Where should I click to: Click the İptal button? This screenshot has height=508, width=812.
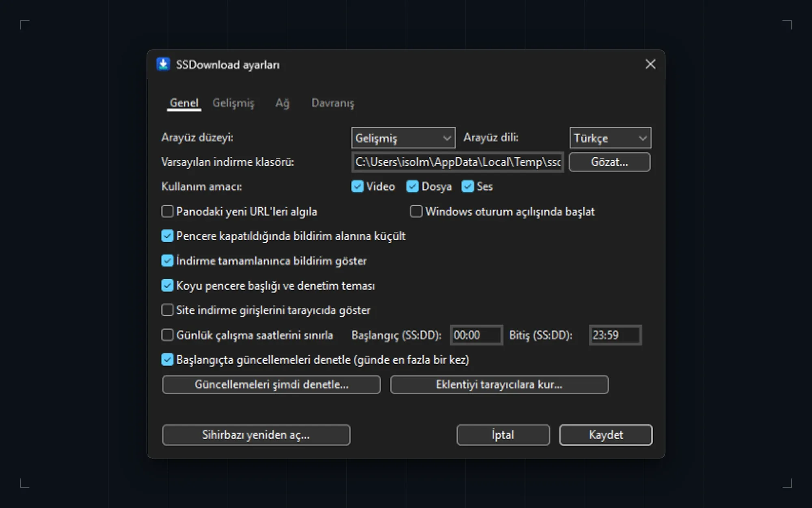(503, 435)
